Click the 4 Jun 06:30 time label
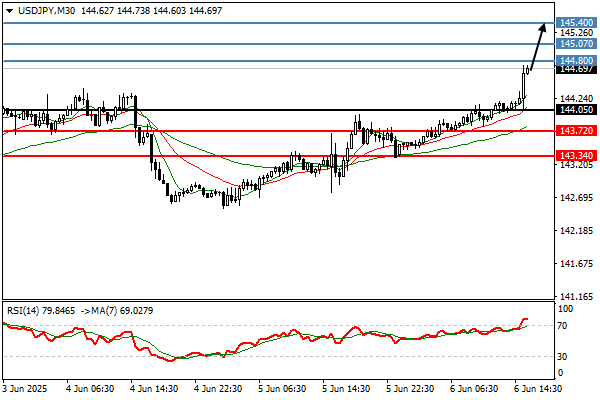This screenshot has width=600, height=400. click(x=90, y=389)
